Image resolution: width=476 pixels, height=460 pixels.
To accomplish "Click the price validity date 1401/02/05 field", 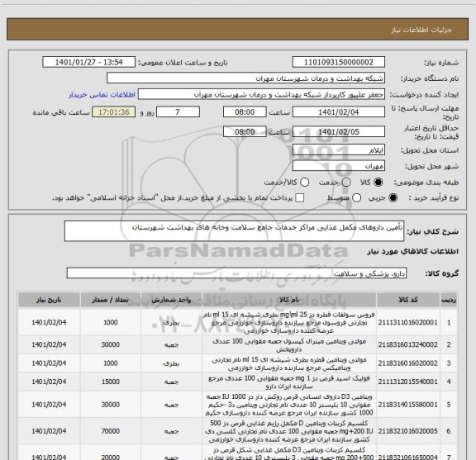I will click(x=339, y=131).
